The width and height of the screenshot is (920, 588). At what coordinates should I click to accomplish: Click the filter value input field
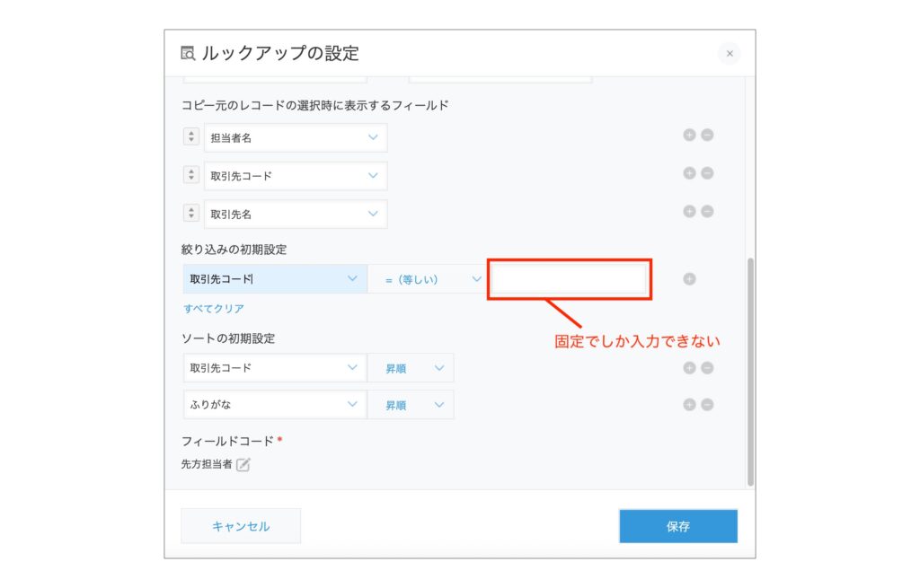(x=569, y=279)
